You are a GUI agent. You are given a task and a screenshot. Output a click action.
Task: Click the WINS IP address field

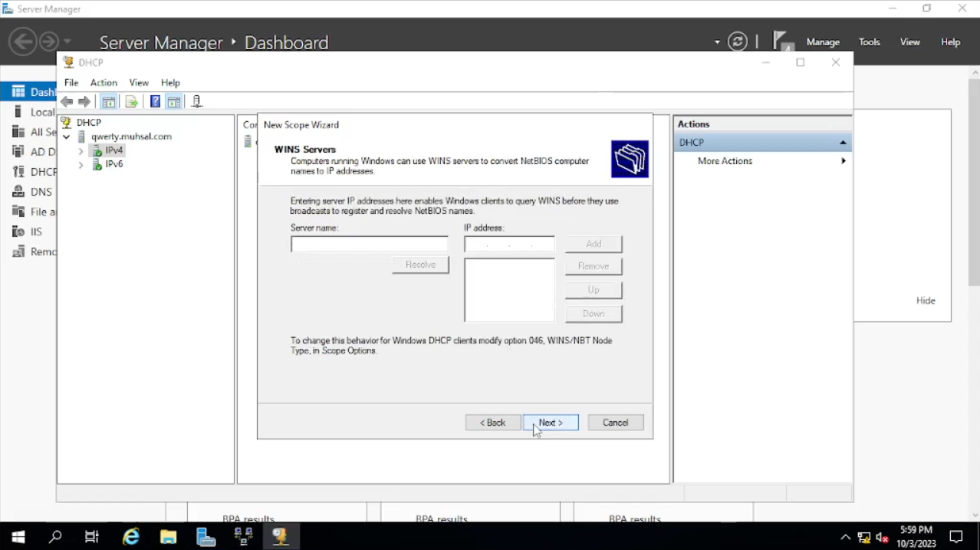point(509,245)
